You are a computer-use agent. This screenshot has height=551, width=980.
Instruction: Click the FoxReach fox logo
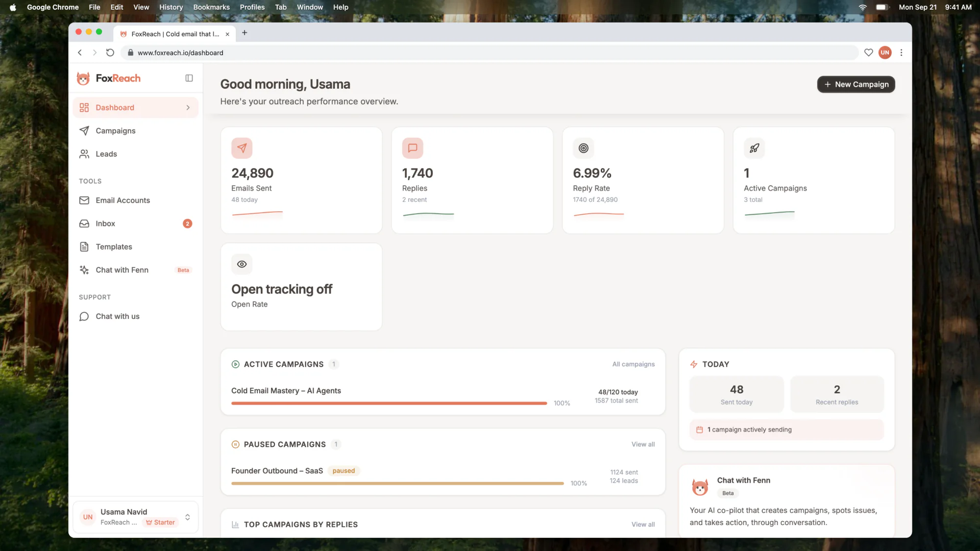pyautogui.click(x=83, y=78)
